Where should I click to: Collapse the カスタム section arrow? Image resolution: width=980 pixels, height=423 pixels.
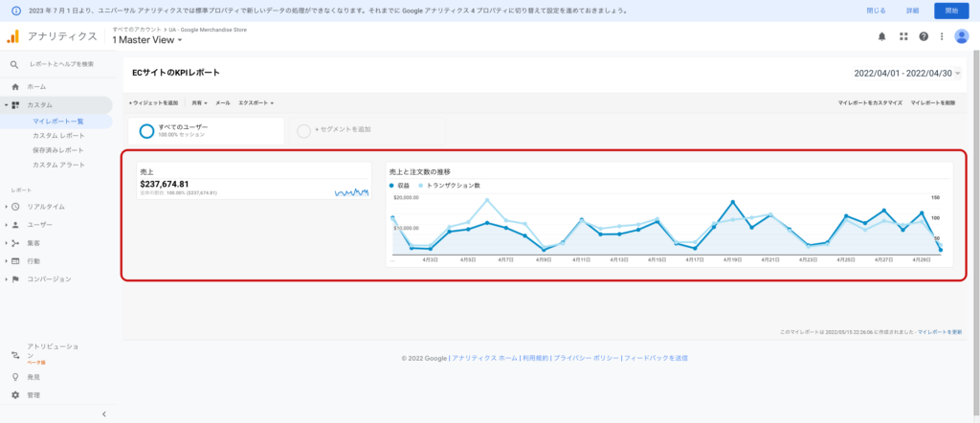coord(7,105)
